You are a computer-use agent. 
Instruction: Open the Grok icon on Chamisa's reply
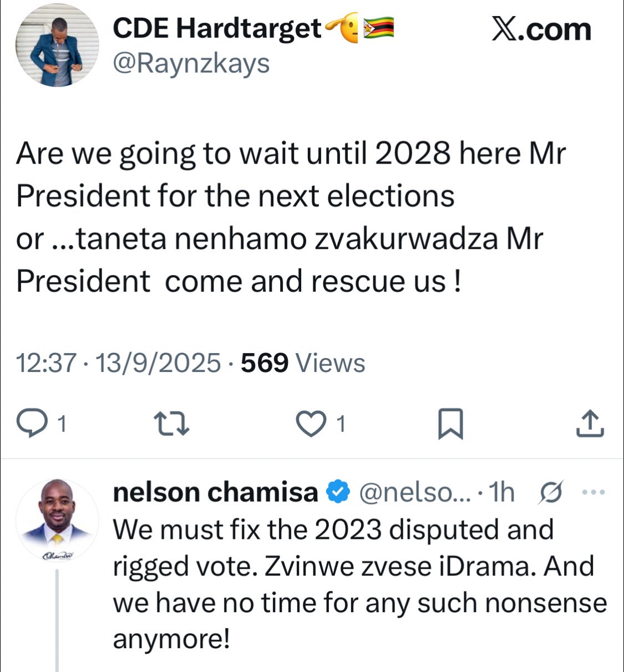pyautogui.click(x=551, y=492)
